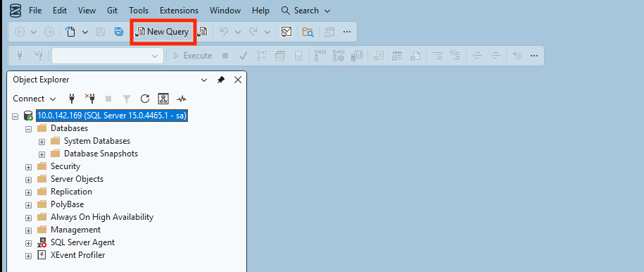Screen dimensions: 644x272
Task: Open the backward navigation history dropdown
Action: [x=34, y=32]
